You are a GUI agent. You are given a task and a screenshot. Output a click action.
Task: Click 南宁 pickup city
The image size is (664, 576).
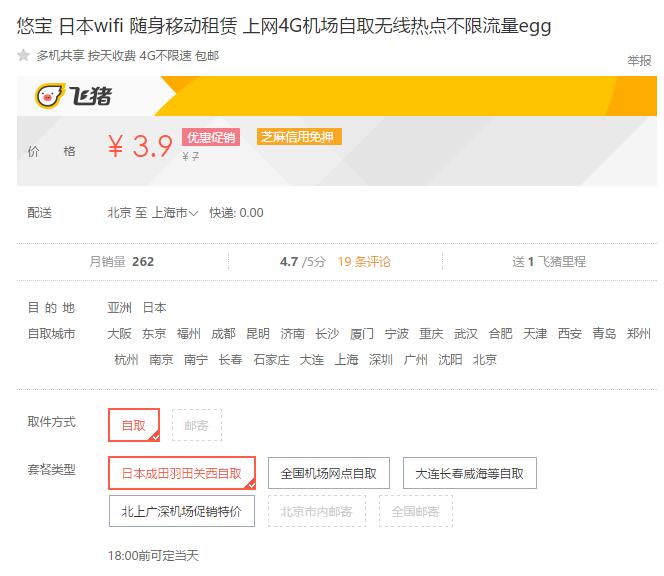196,360
